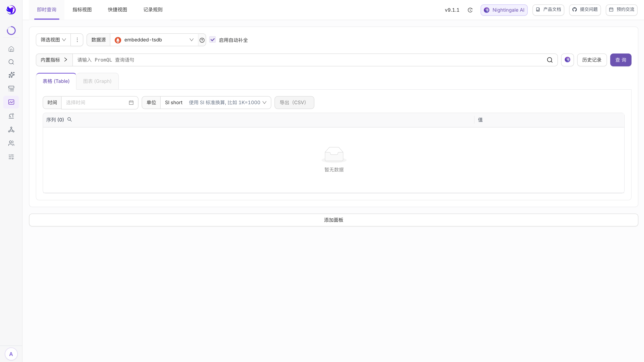Open the AI sparkle icon in sidebar
The image size is (644, 362).
point(11,75)
